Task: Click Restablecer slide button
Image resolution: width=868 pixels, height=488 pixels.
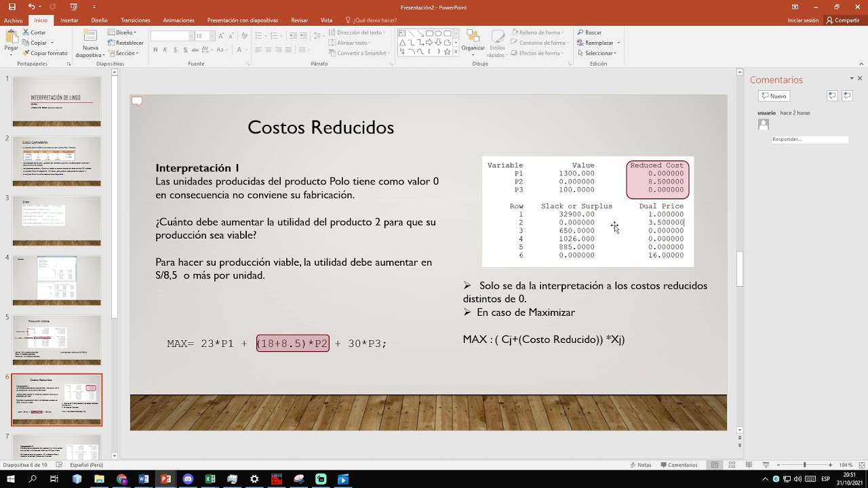Action: point(125,43)
